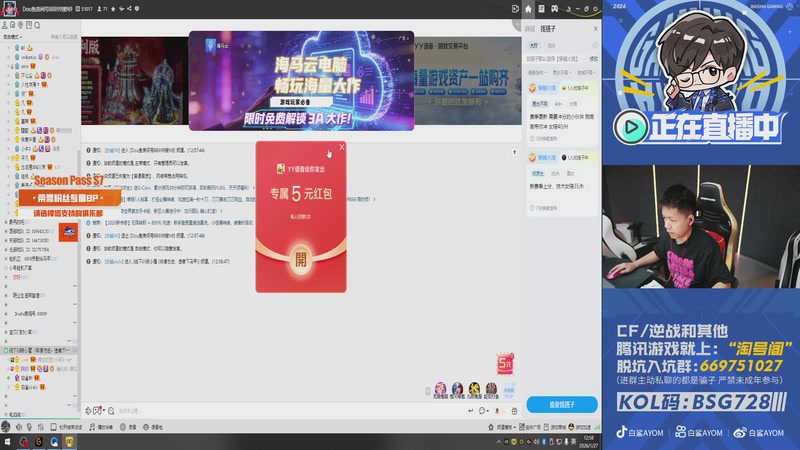
Task: Select the second tab beside 大厅
Action: (x=552, y=45)
